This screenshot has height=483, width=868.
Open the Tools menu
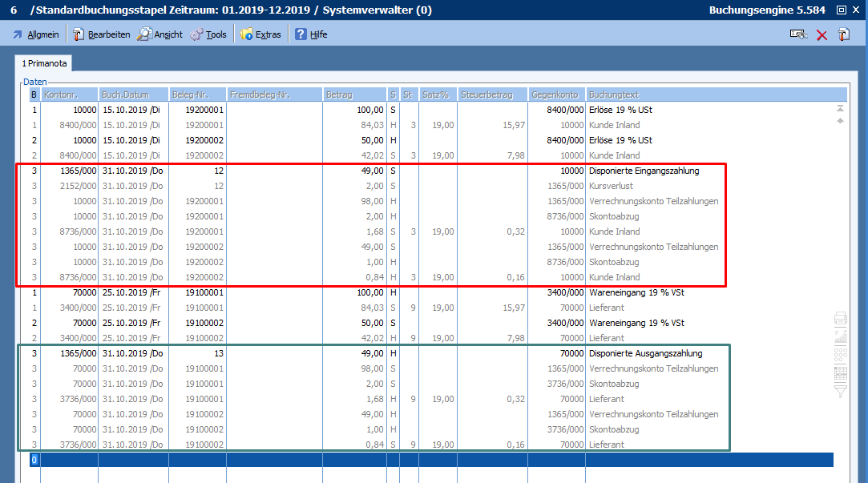208,34
